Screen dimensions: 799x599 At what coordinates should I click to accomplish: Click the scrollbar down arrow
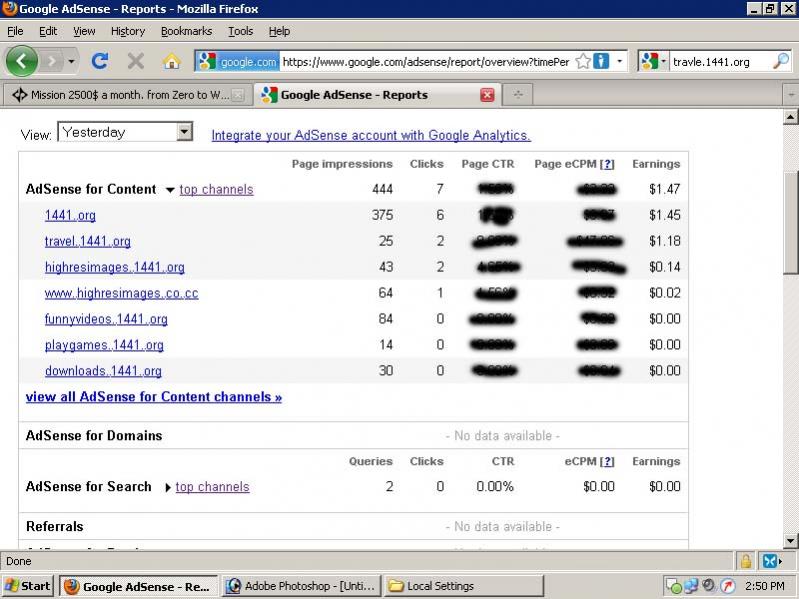(x=790, y=540)
